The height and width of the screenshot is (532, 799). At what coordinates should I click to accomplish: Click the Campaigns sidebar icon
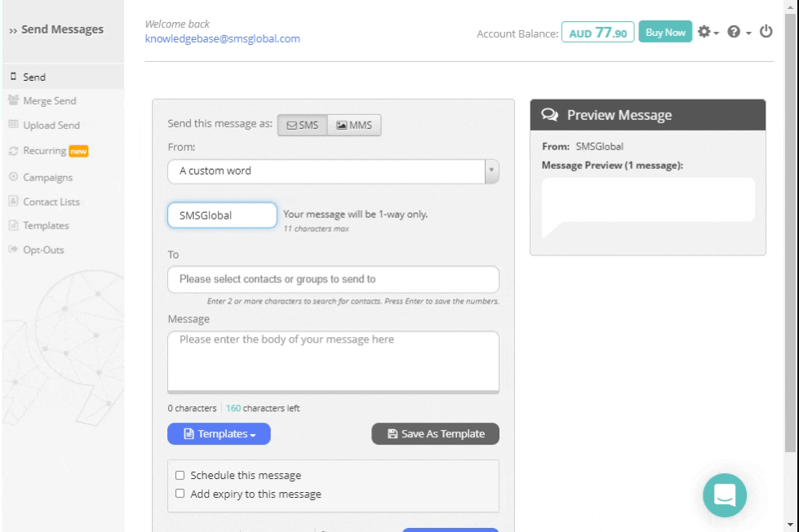[x=13, y=177]
